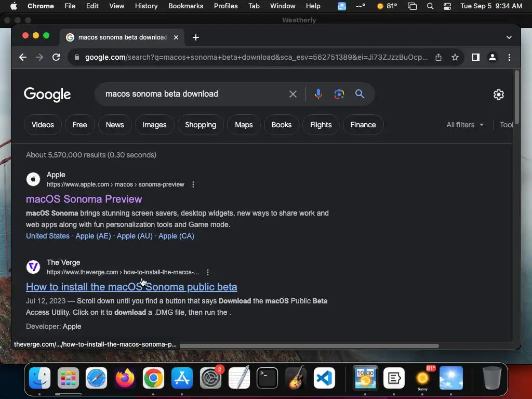The height and width of the screenshot is (399, 532).
Task: Expand the All filters dropdown
Action: pos(465,125)
